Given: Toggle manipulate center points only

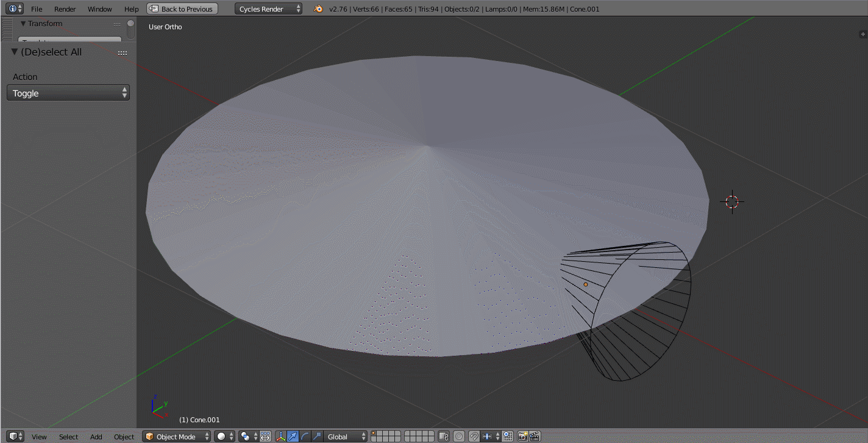Looking at the screenshot, I should click(x=265, y=436).
